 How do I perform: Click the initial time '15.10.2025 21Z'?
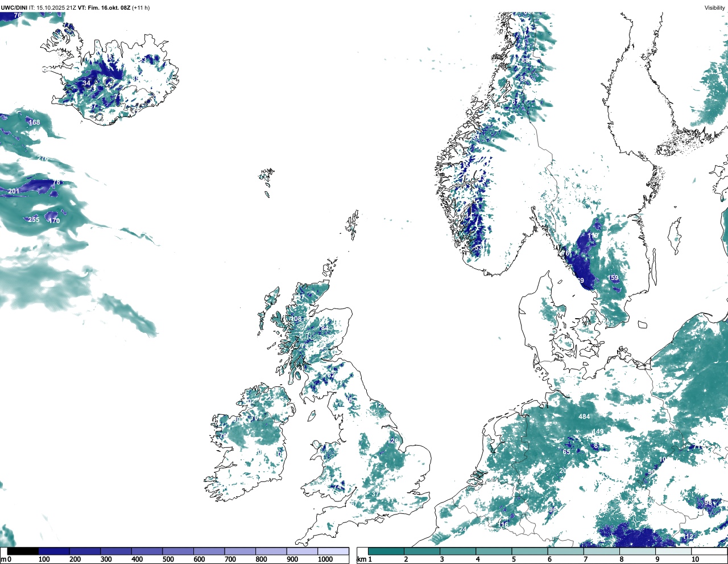pos(56,8)
